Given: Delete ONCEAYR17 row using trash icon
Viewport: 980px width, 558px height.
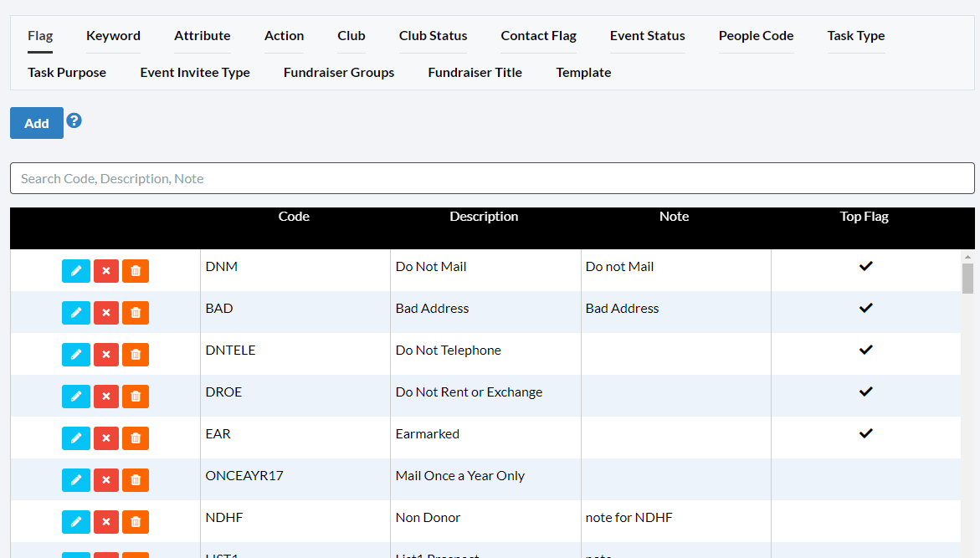Looking at the screenshot, I should (x=136, y=480).
